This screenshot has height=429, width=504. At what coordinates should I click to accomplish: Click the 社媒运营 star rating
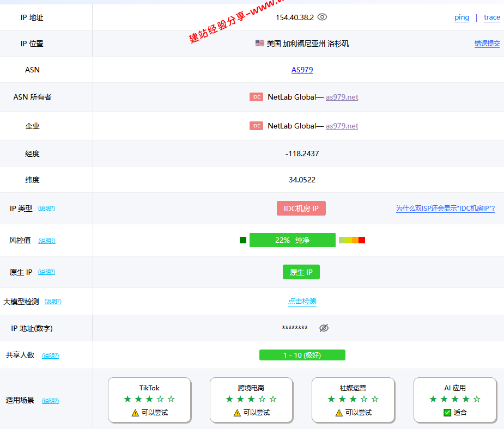point(353,399)
